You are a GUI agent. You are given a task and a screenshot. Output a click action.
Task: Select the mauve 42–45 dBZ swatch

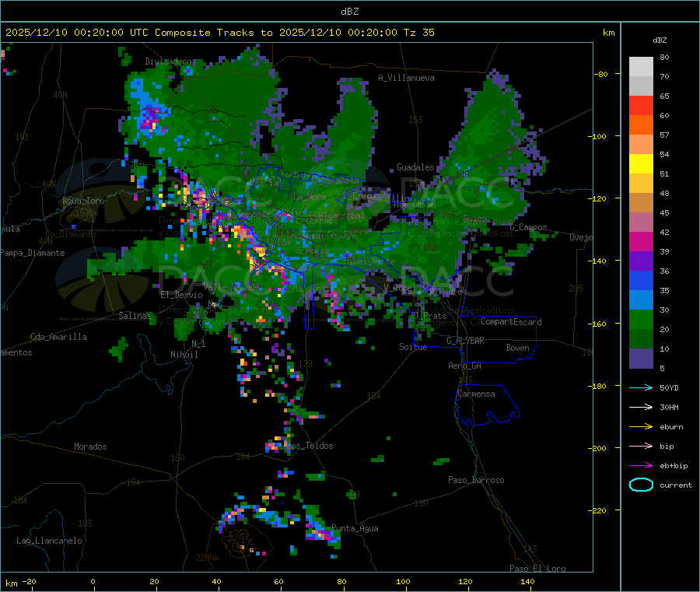coord(641,222)
